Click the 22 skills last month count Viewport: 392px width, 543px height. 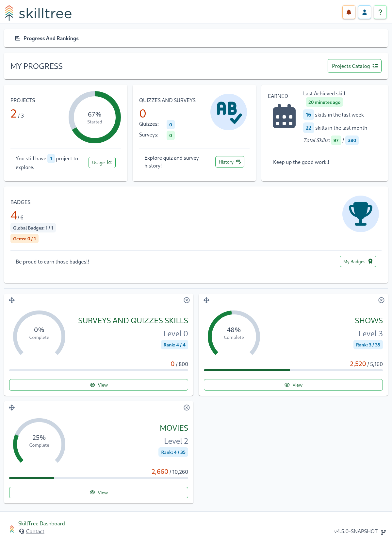(x=308, y=128)
